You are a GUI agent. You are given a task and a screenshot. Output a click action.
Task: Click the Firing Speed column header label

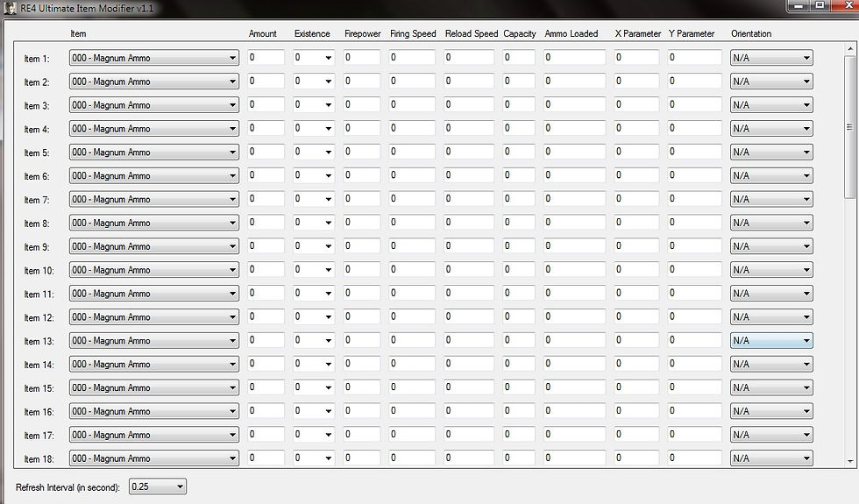pos(413,33)
